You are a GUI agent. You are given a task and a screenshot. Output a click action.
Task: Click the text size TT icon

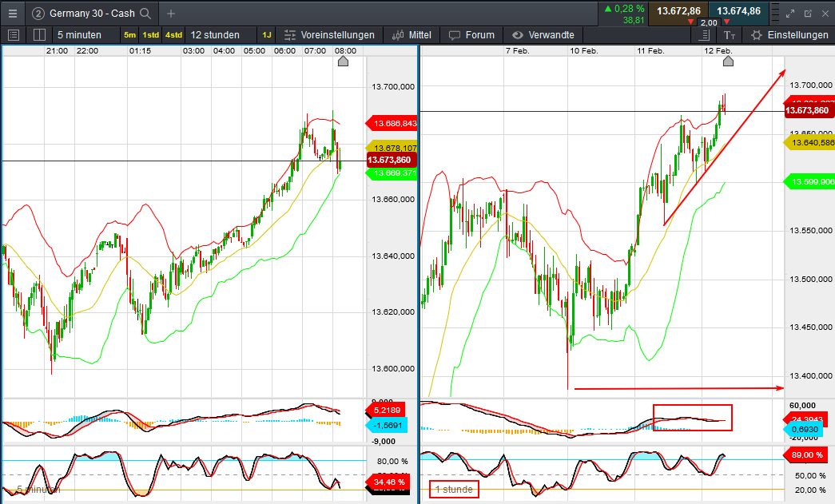pyautogui.click(x=729, y=35)
